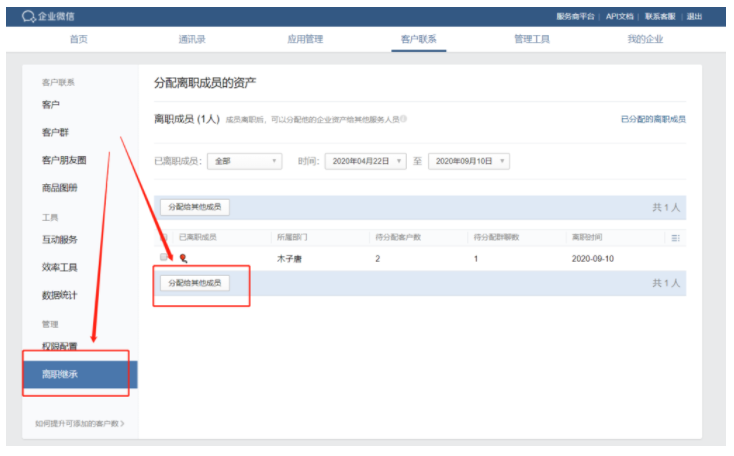Click the 分配离职成员的资产 page title

[205, 83]
